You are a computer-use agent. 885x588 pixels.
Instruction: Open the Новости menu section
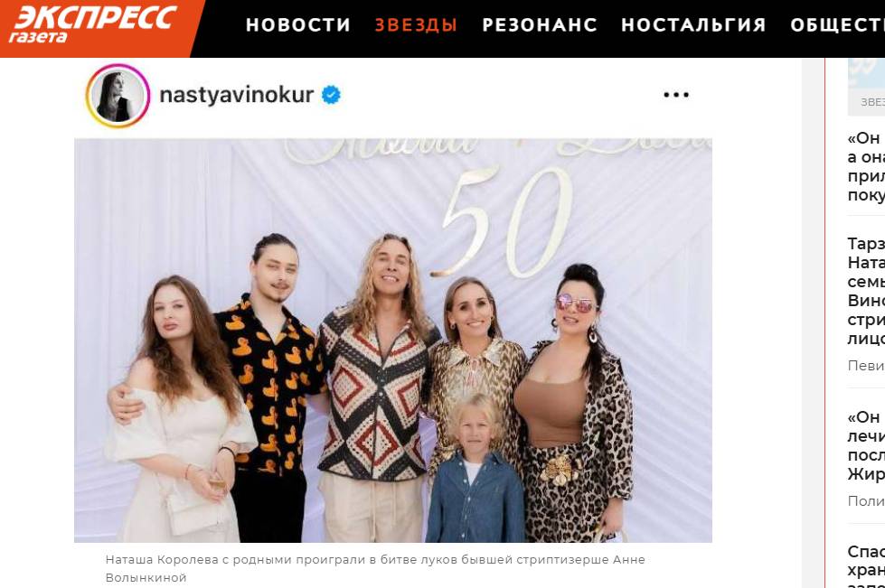pos(298,24)
